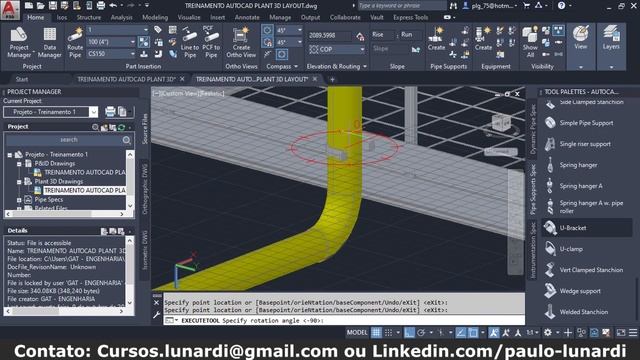Image resolution: width=640 pixels, height=360 pixels.
Task: Start the Route Pipe command
Action: 75,42
